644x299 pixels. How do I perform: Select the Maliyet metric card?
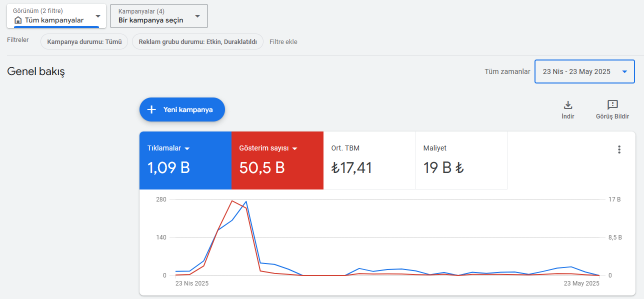click(461, 160)
